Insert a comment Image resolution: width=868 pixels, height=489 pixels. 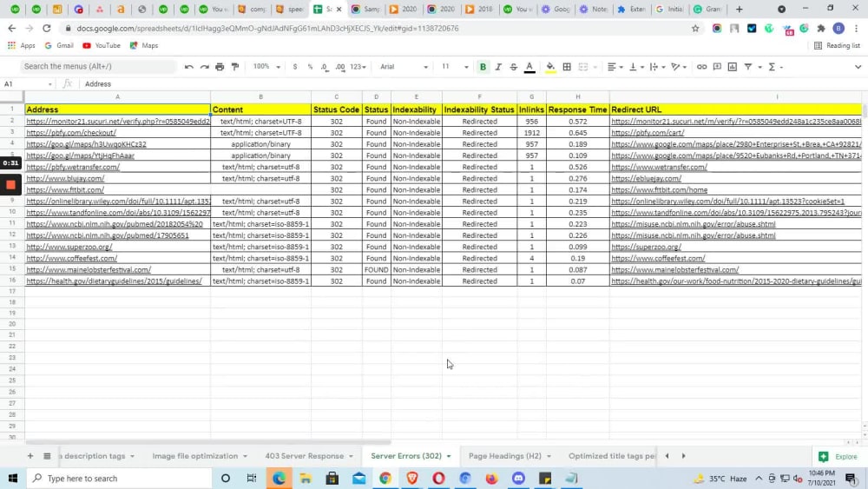[x=717, y=67]
